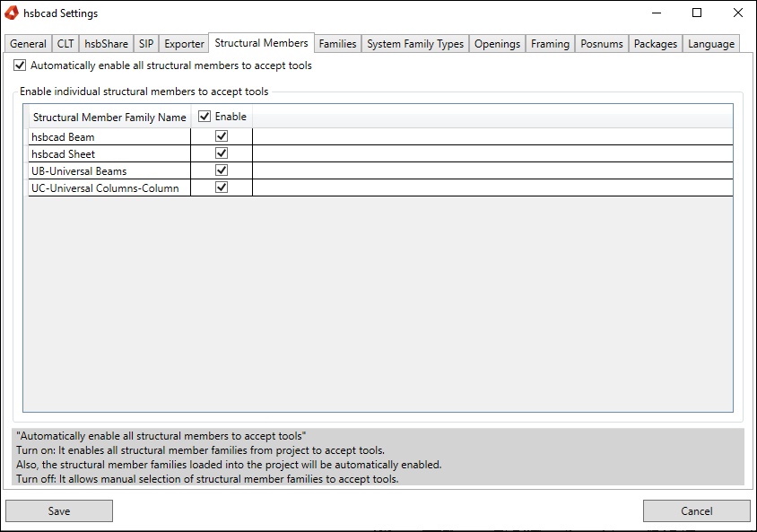Open the Families tab
Screen dimensions: 757x532
[x=337, y=44]
